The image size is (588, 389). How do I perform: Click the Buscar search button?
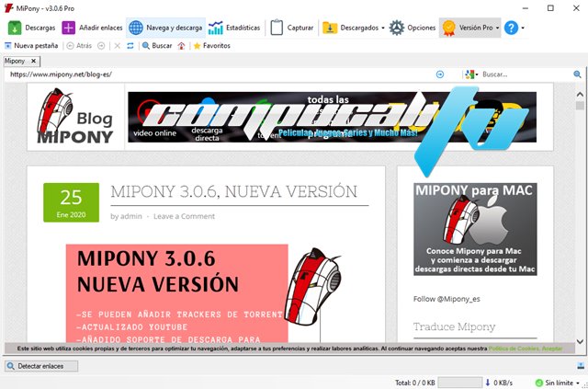(157, 46)
